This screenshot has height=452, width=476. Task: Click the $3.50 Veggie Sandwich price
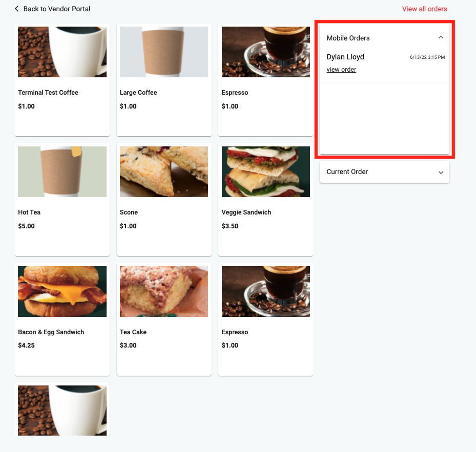pos(230,226)
